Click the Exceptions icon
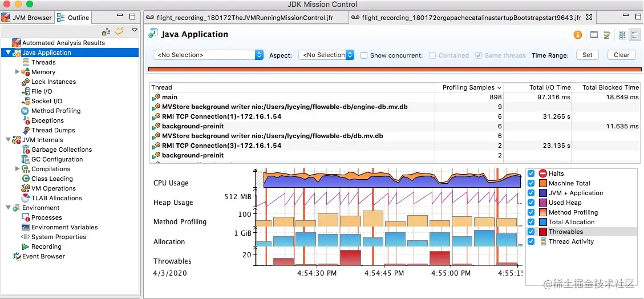This screenshot has height=299, width=644. pyautogui.click(x=26, y=120)
